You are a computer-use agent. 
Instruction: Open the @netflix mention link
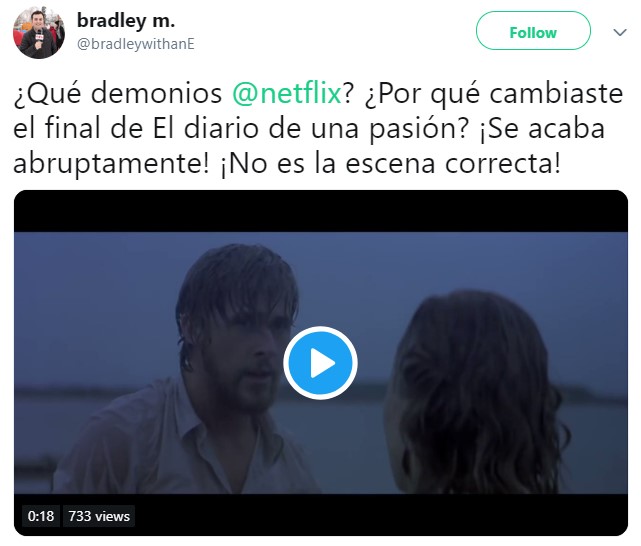(287, 93)
